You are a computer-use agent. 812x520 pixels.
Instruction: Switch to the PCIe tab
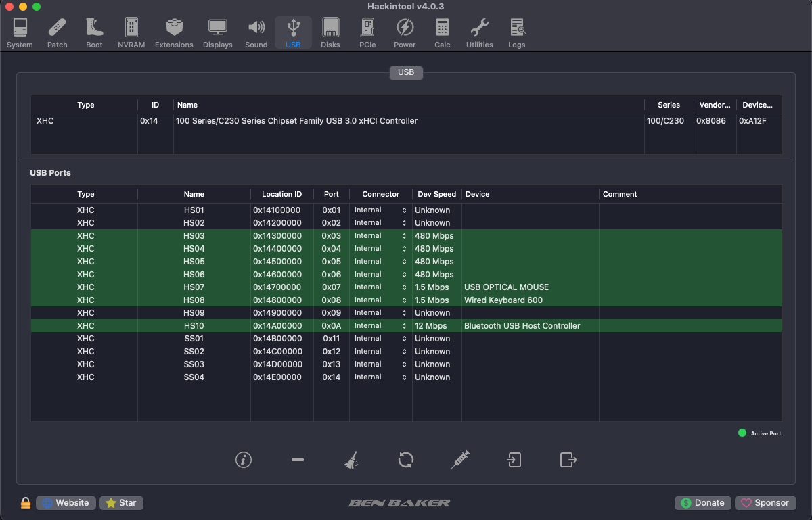[x=367, y=33]
